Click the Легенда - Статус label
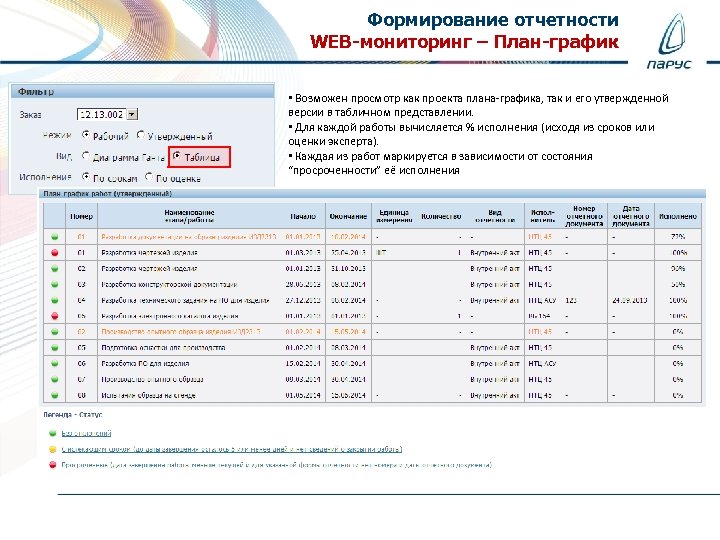The height and width of the screenshot is (540, 720). (73, 415)
